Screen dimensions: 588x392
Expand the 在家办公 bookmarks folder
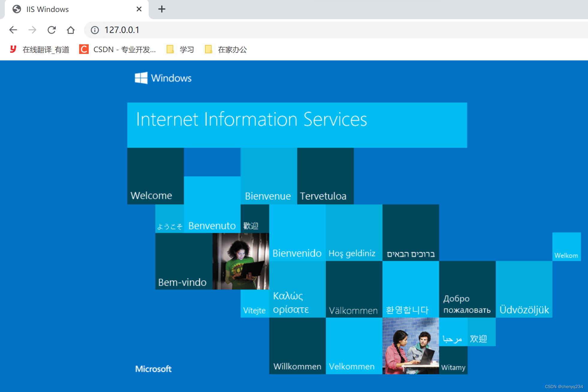pyautogui.click(x=226, y=49)
